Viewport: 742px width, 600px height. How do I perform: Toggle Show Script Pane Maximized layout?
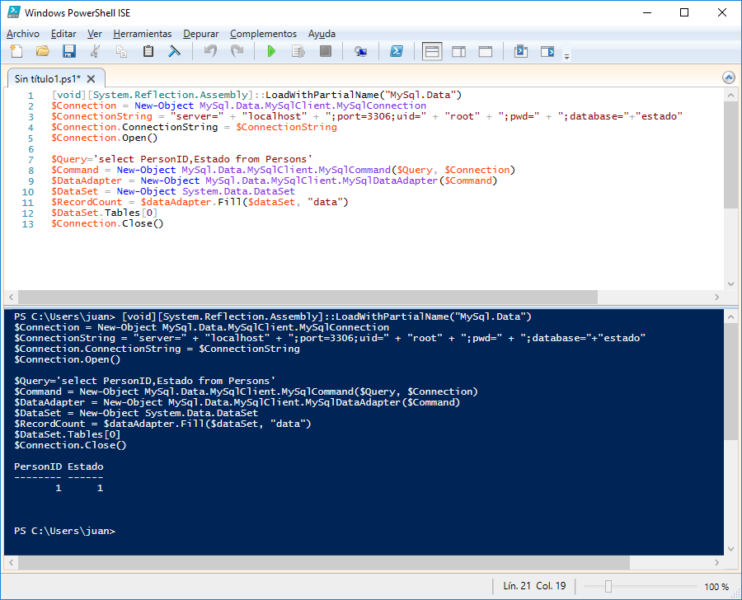click(x=486, y=51)
